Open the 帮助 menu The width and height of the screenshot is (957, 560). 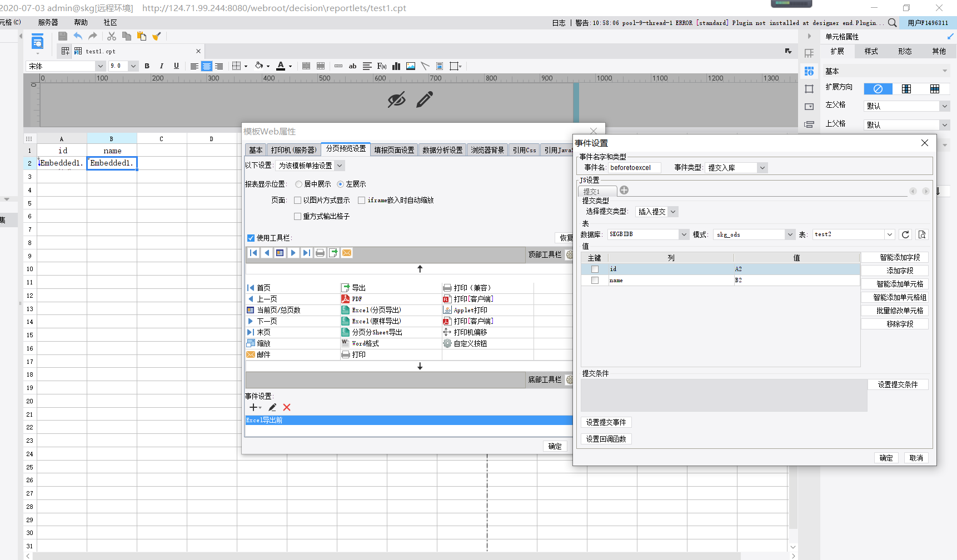pyautogui.click(x=81, y=22)
